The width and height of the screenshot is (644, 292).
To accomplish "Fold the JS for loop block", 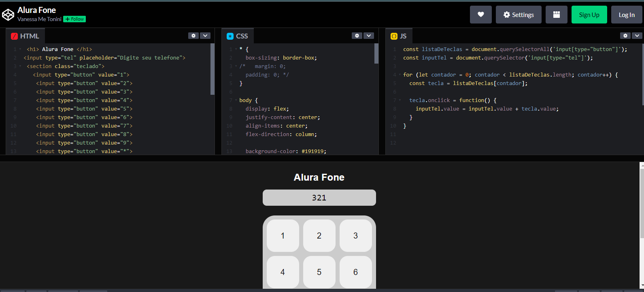I will point(400,75).
